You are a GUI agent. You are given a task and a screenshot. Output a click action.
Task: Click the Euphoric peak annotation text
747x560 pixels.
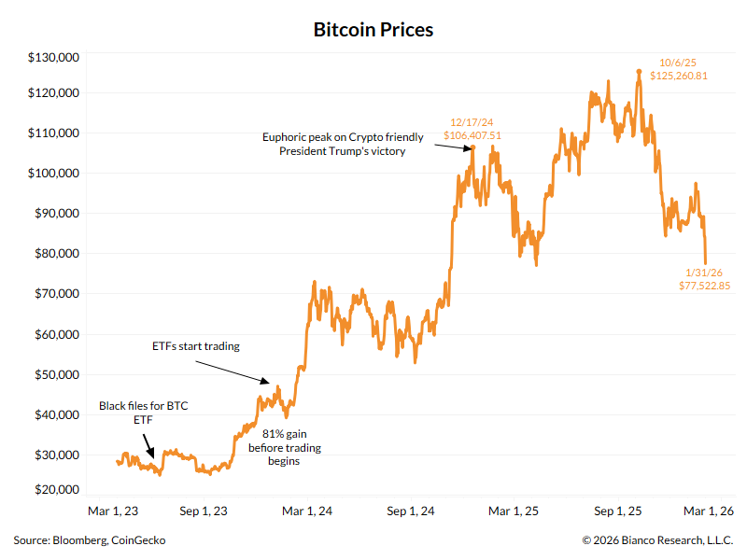342,144
